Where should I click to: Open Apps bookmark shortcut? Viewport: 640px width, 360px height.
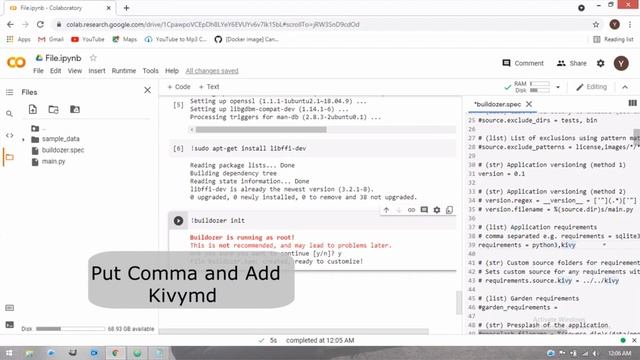tap(18, 39)
